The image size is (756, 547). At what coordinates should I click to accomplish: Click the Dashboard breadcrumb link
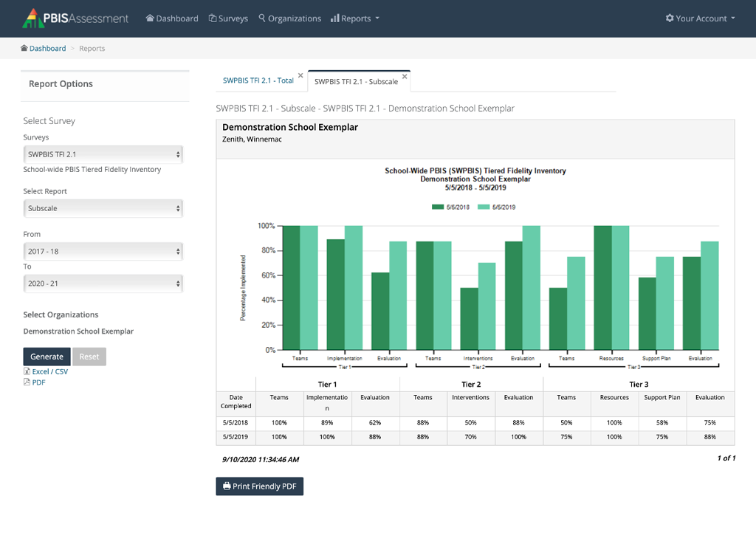tap(47, 49)
